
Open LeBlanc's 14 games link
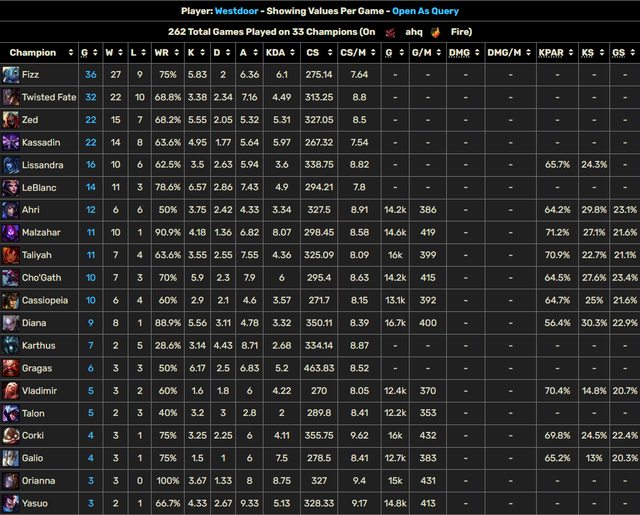(91, 186)
